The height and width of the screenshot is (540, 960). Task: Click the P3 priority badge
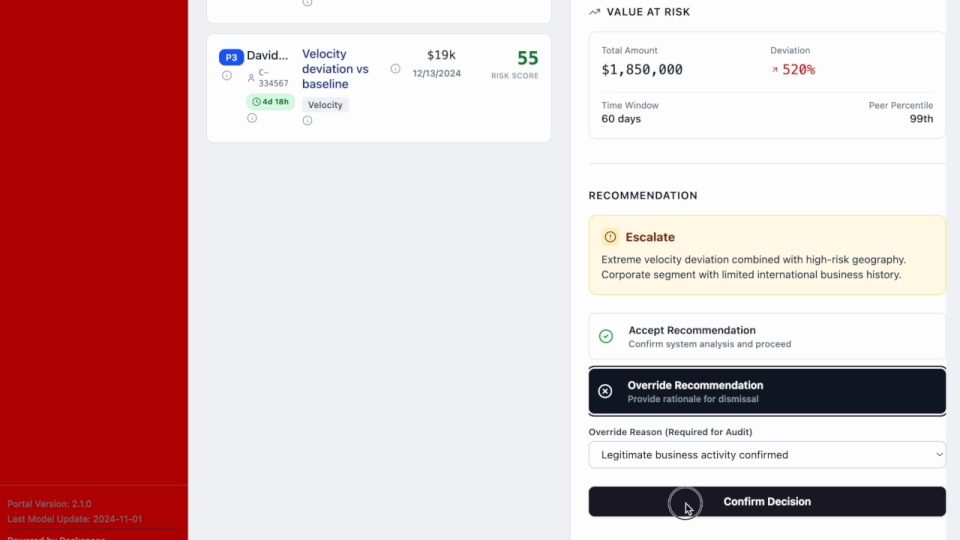click(x=231, y=57)
